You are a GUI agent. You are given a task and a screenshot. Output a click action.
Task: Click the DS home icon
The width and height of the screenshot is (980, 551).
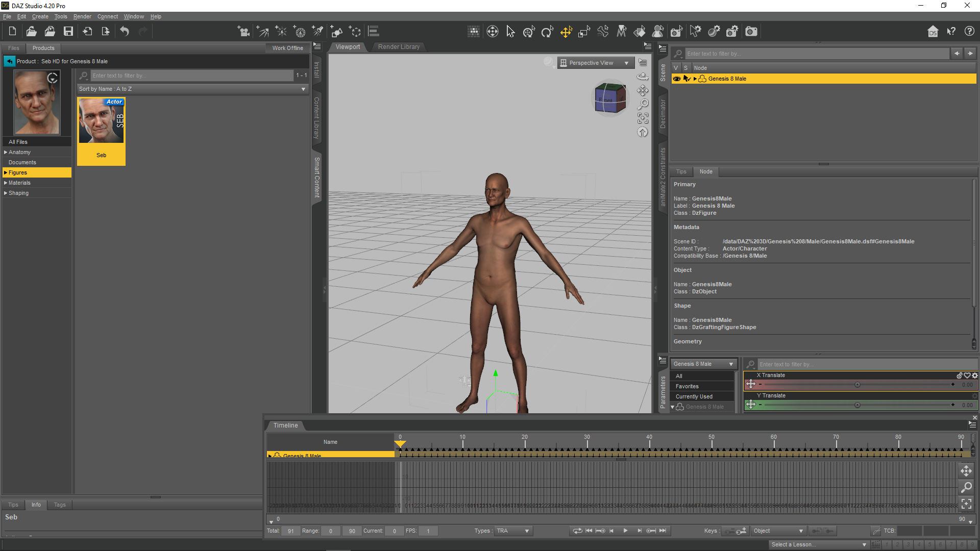[x=933, y=32]
